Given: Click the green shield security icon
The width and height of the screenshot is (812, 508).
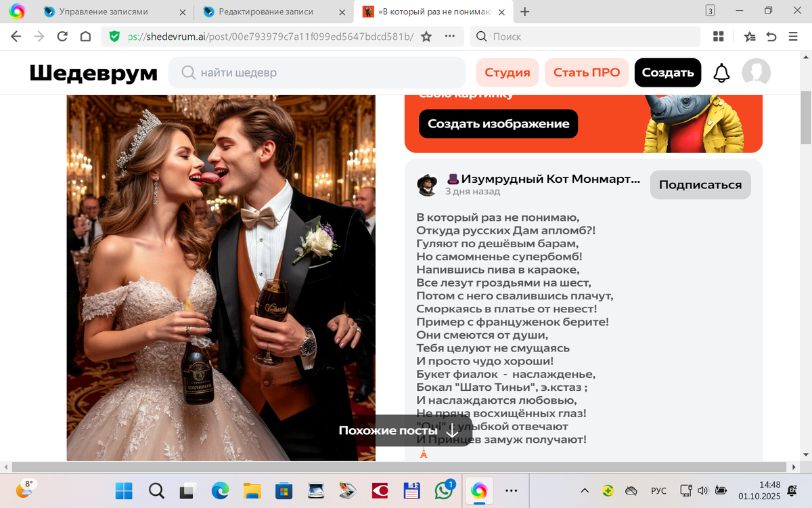Looking at the screenshot, I should (x=114, y=37).
